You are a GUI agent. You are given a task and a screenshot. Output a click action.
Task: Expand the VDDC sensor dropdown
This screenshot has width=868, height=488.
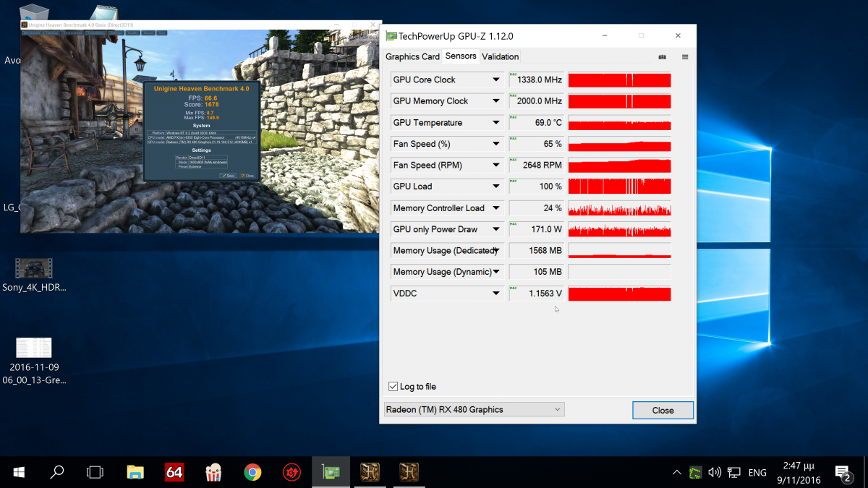495,293
